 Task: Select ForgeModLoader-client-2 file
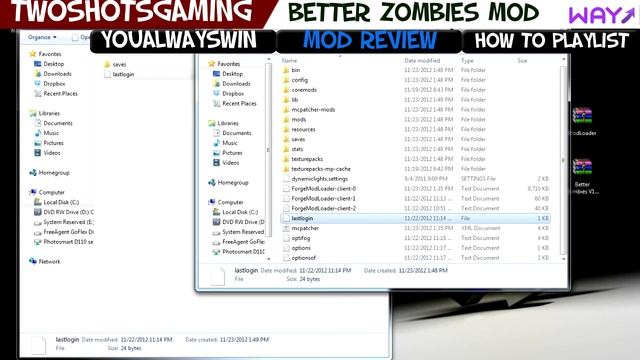(323, 209)
